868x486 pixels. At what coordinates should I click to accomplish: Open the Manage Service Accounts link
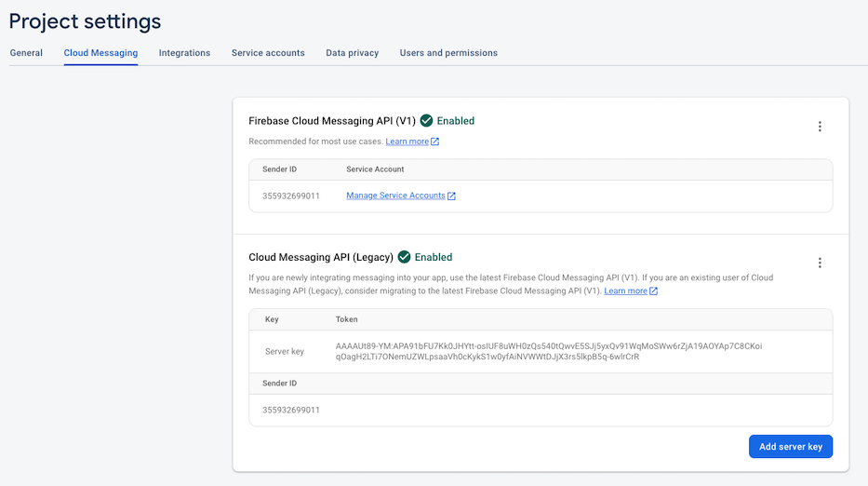coord(395,196)
